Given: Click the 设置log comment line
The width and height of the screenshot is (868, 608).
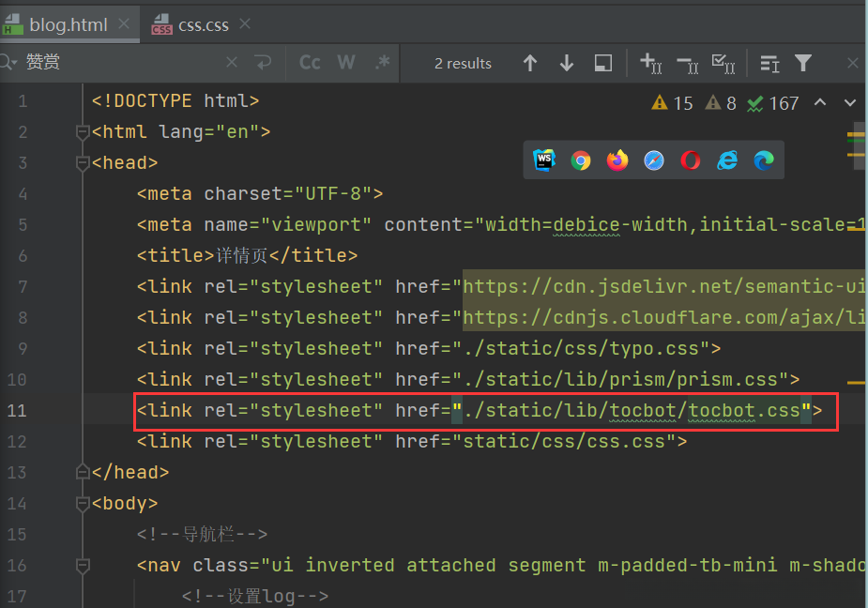Looking at the screenshot, I should point(255,597).
